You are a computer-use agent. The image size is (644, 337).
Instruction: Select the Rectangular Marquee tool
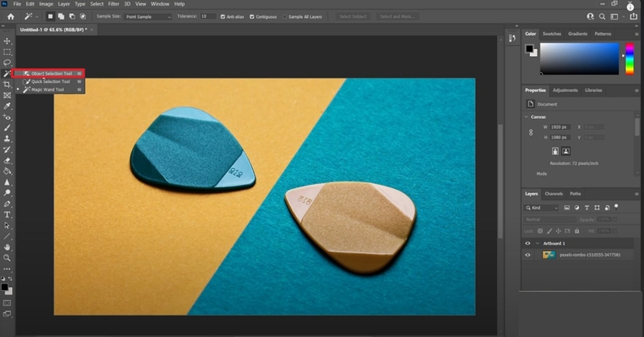coord(8,52)
